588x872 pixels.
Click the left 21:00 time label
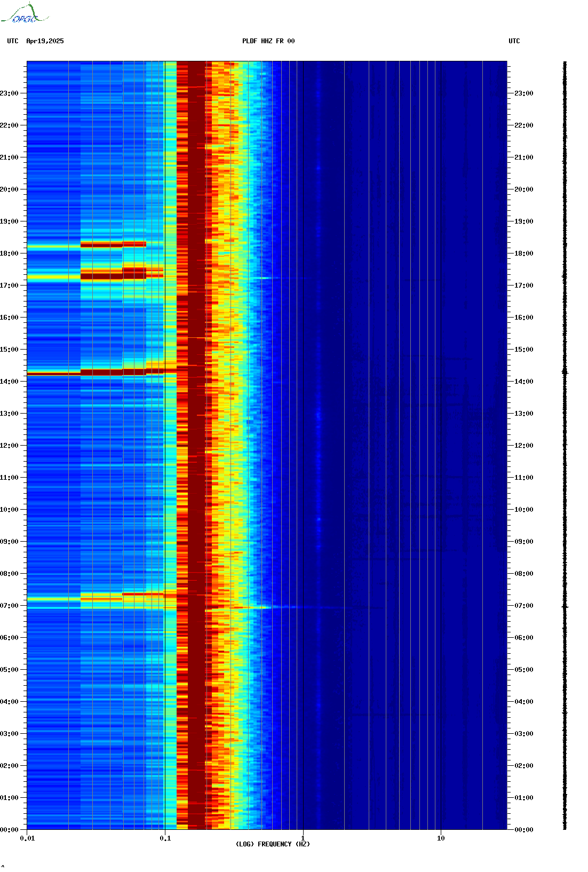(9, 157)
